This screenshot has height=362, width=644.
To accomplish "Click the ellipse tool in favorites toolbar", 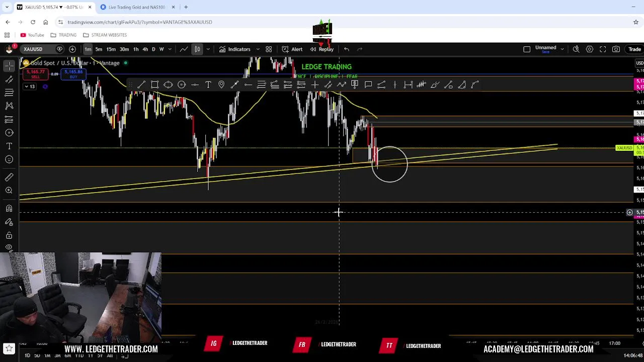I will click(x=168, y=85).
